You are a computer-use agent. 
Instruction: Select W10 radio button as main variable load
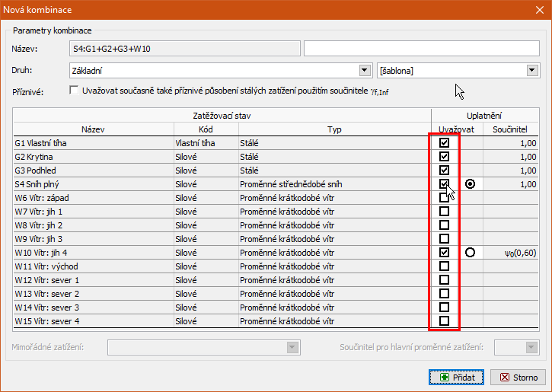[470, 252]
